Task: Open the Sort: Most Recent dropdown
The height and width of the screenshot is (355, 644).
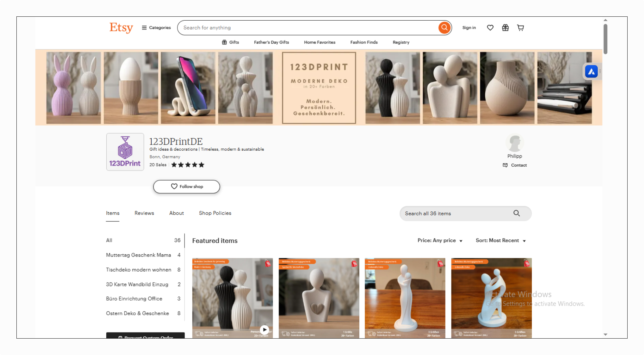Action: 501,240
